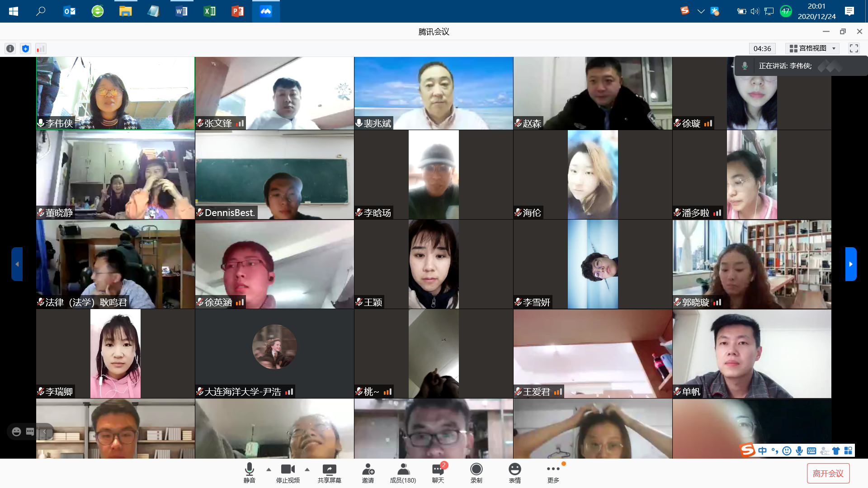Expand video options arrow beside 停止视频

coord(307,469)
